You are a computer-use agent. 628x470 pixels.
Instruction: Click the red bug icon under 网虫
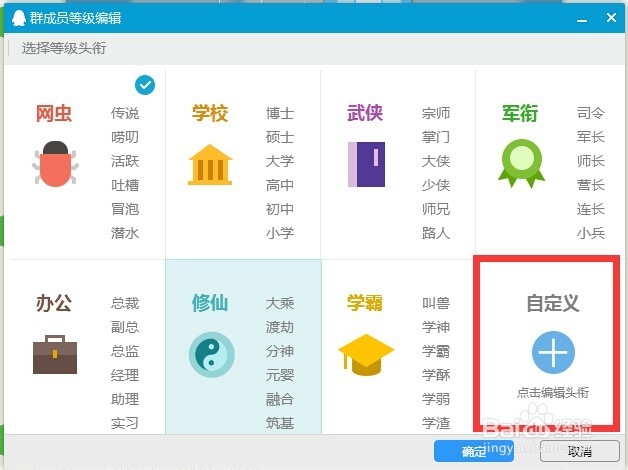click(x=55, y=164)
